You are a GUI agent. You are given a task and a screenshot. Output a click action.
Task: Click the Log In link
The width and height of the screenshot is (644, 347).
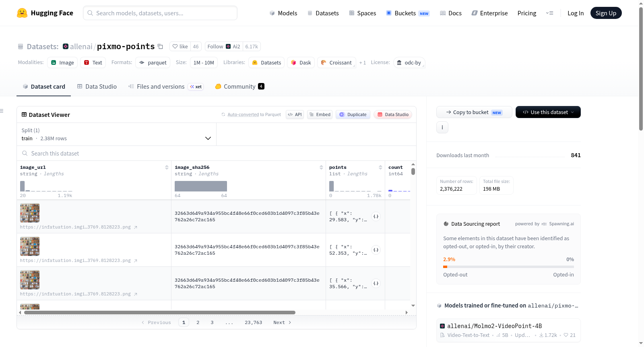(576, 13)
